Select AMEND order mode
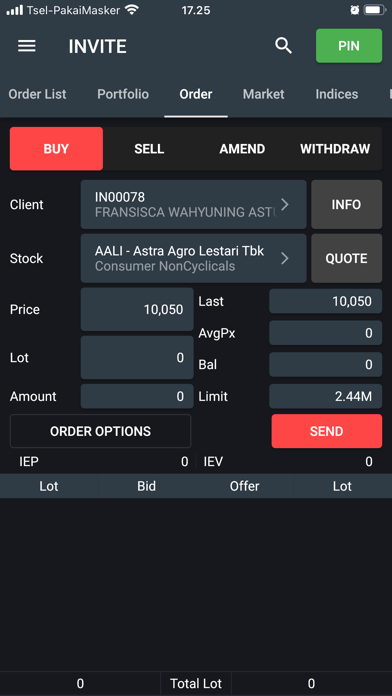The image size is (392, 696). coord(242,149)
